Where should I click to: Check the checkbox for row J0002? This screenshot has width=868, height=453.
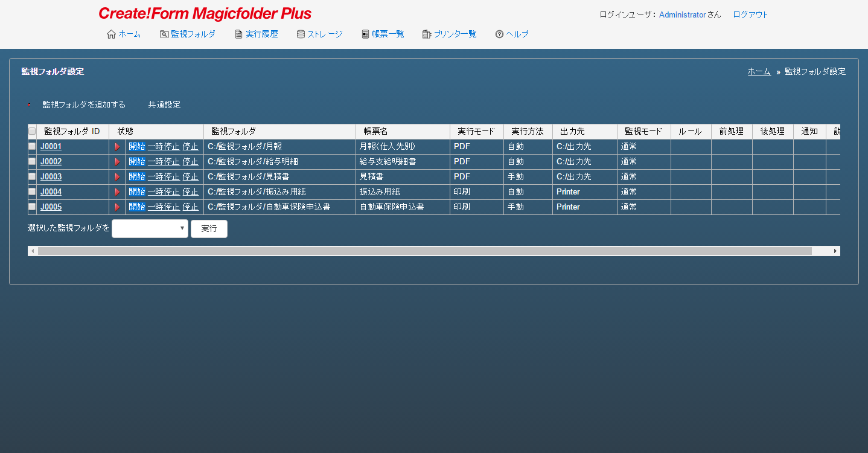pos(32,161)
